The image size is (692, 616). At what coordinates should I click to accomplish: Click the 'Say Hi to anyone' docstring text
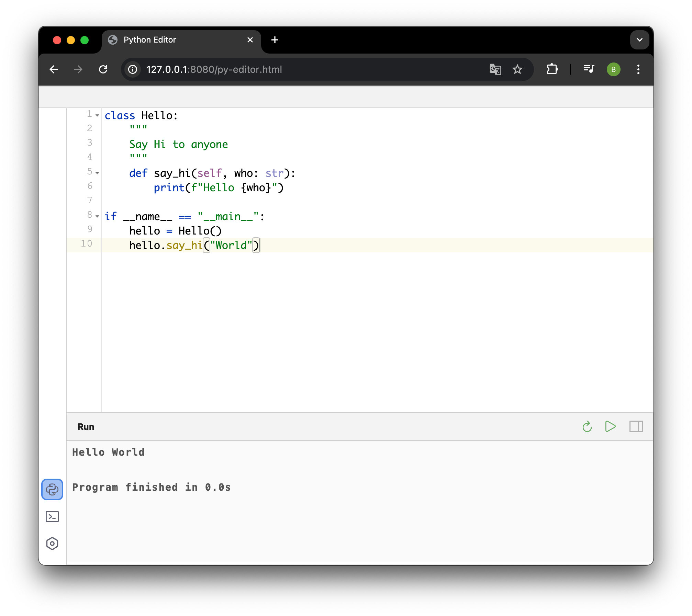pyautogui.click(x=178, y=145)
